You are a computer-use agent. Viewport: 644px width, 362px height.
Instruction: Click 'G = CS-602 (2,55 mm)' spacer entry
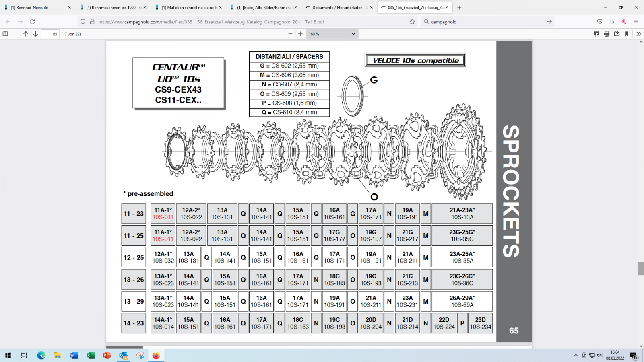pyautogui.click(x=289, y=66)
